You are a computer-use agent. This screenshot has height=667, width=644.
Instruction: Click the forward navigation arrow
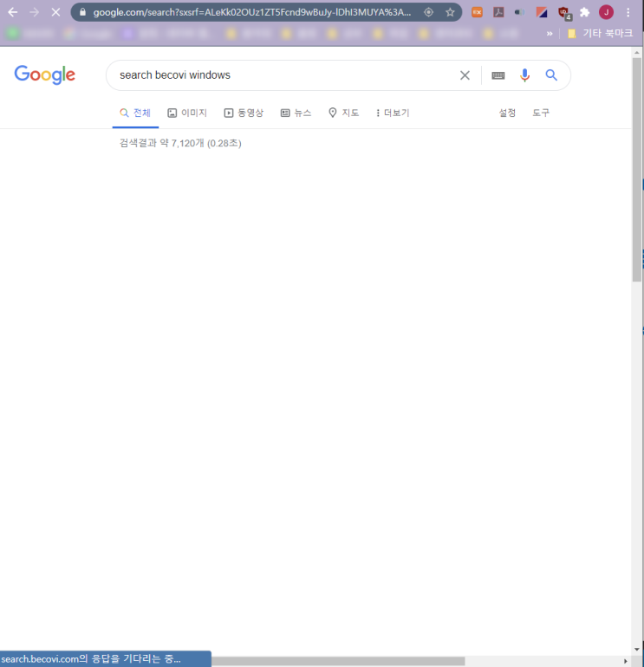pyautogui.click(x=34, y=12)
